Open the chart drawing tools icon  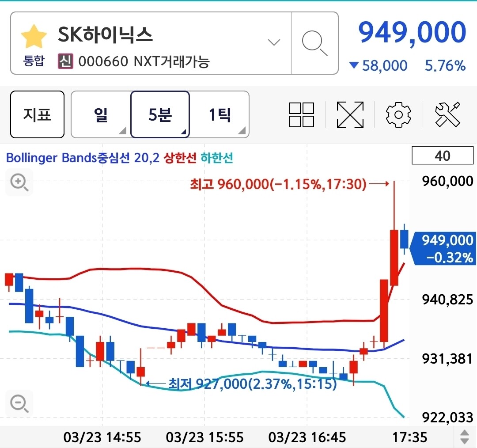click(x=447, y=115)
